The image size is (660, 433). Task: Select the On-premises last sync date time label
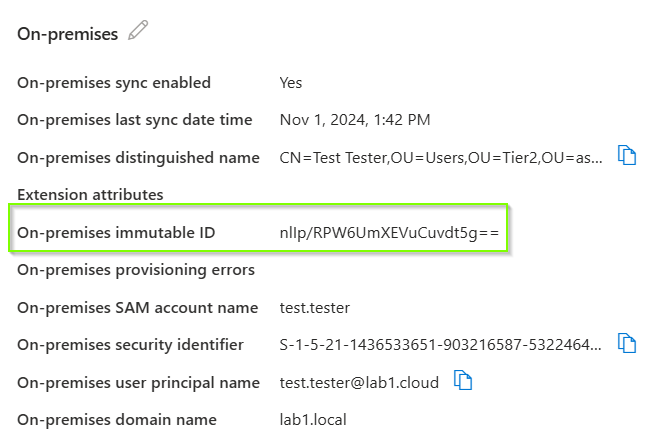(x=135, y=120)
